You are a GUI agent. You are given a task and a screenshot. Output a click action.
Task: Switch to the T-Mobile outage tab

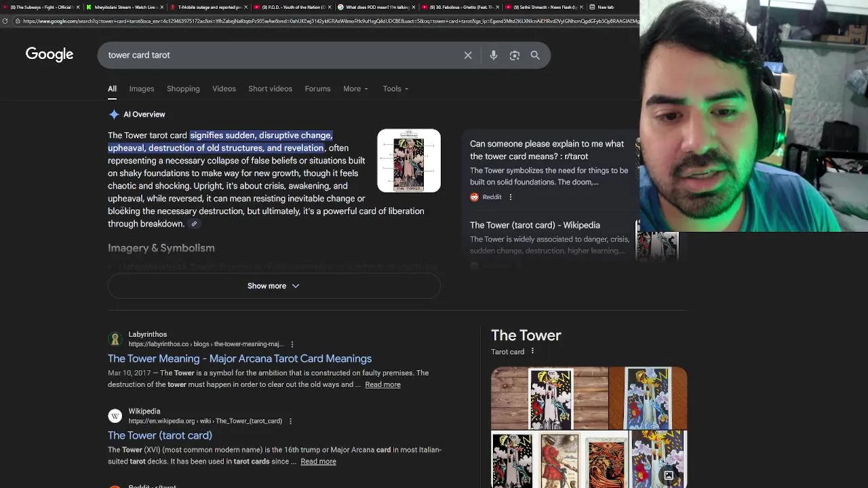[208, 7]
